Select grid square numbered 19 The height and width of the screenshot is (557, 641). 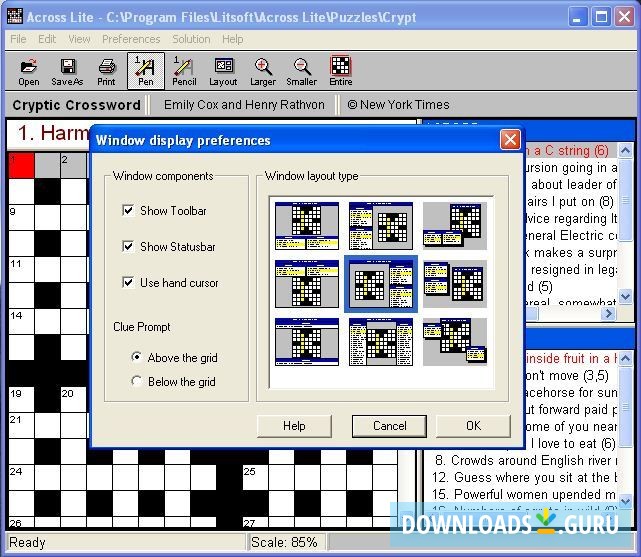coord(22,399)
